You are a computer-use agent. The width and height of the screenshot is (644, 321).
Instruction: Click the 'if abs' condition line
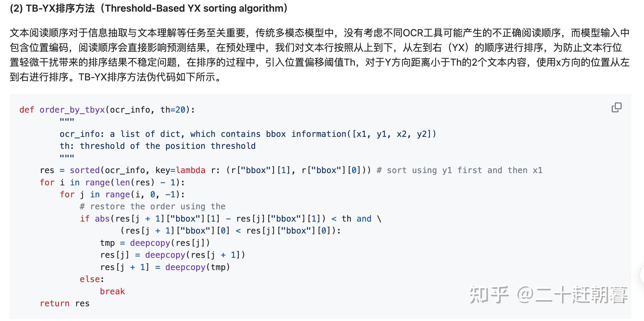[x=230, y=219]
